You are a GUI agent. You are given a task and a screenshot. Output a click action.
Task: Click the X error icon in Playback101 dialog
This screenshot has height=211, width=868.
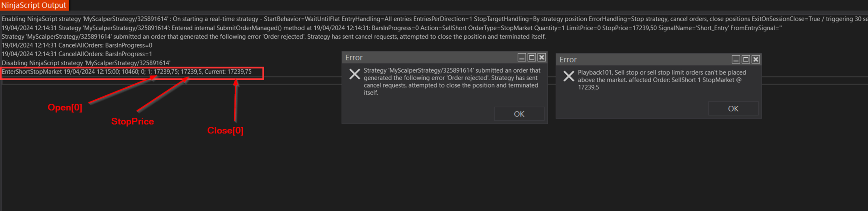point(569,76)
